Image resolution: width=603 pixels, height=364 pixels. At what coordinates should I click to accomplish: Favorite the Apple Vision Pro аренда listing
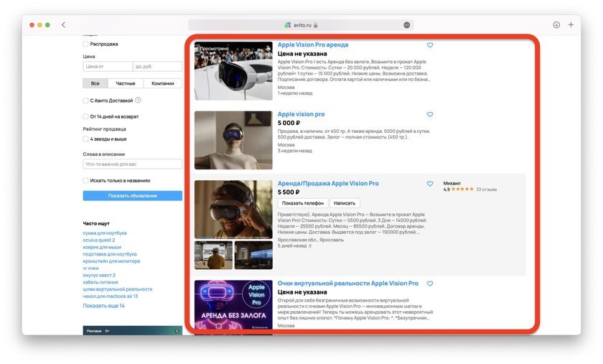pos(430,45)
